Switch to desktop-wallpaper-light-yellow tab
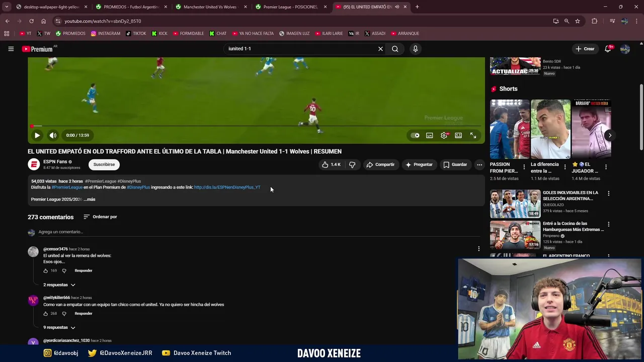The image size is (644, 362). click(51, 7)
